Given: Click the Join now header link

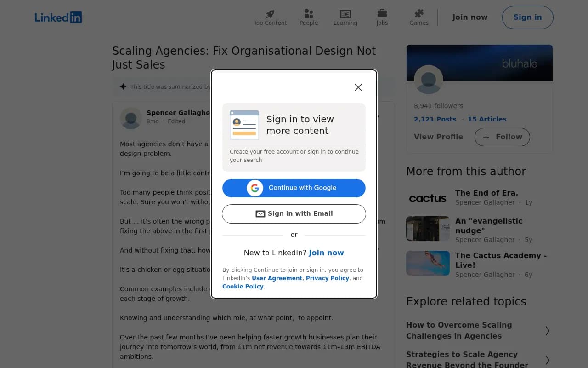Looking at the screenshot, I should (470, 17).
